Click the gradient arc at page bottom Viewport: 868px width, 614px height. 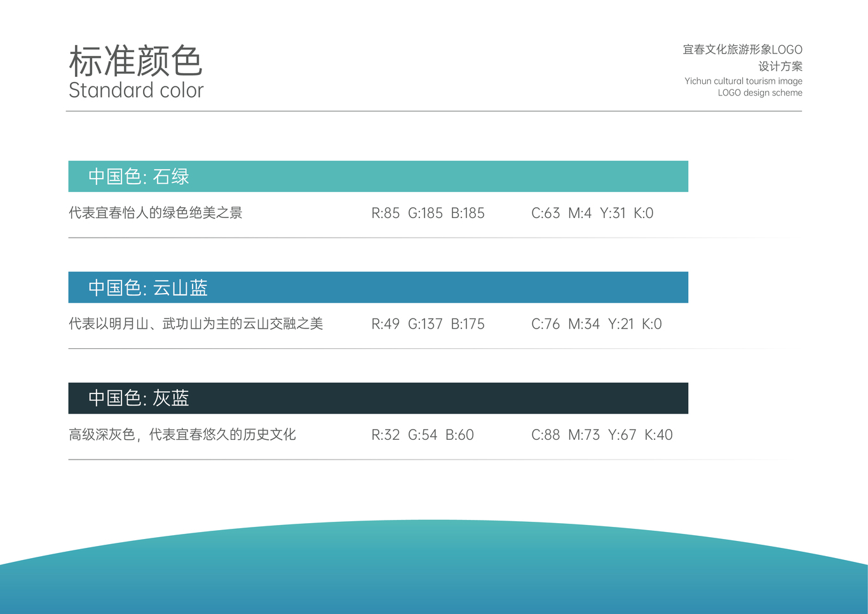tap(434, 567)
